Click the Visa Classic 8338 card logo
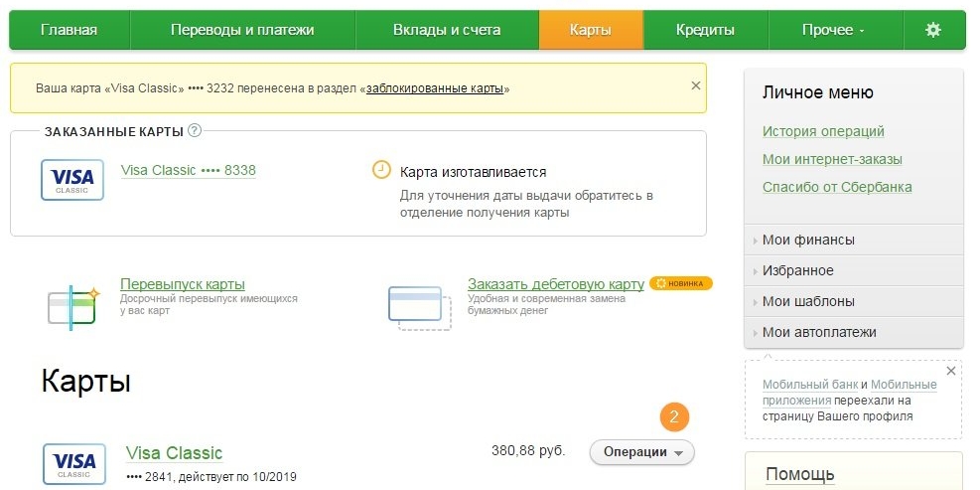Image resolution: width=980 pixels, height=490 pixels. (72, 180)
